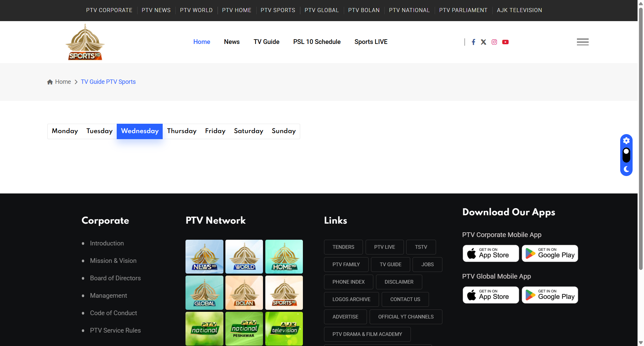
Task: Open the PTV National channel tile
Action: click(204, 329)
